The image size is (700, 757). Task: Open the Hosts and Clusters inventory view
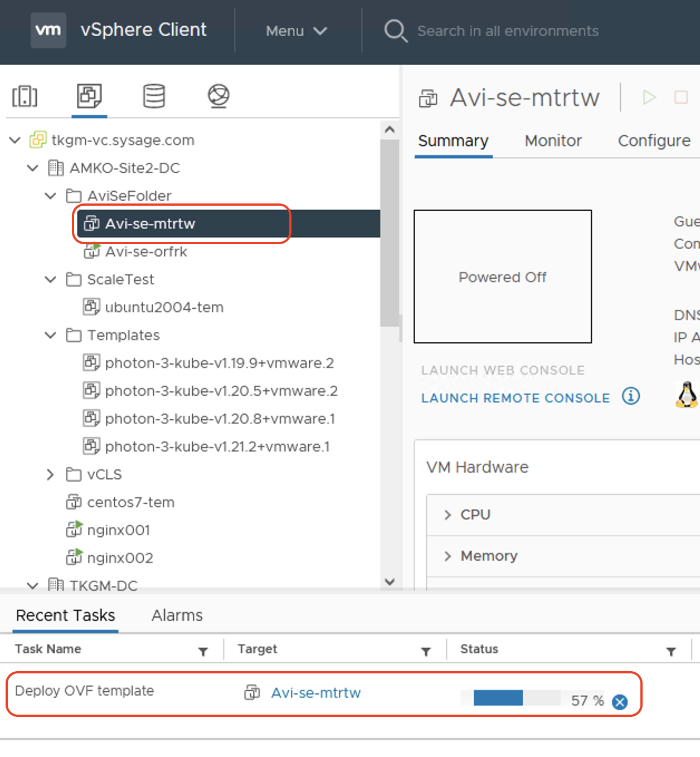pyautogui.click(x=25, y=96)
